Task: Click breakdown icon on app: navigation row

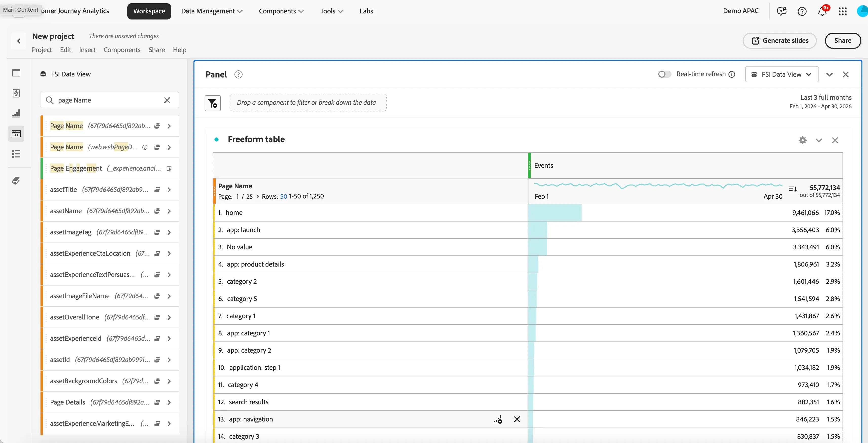Action: pos(498,419)
